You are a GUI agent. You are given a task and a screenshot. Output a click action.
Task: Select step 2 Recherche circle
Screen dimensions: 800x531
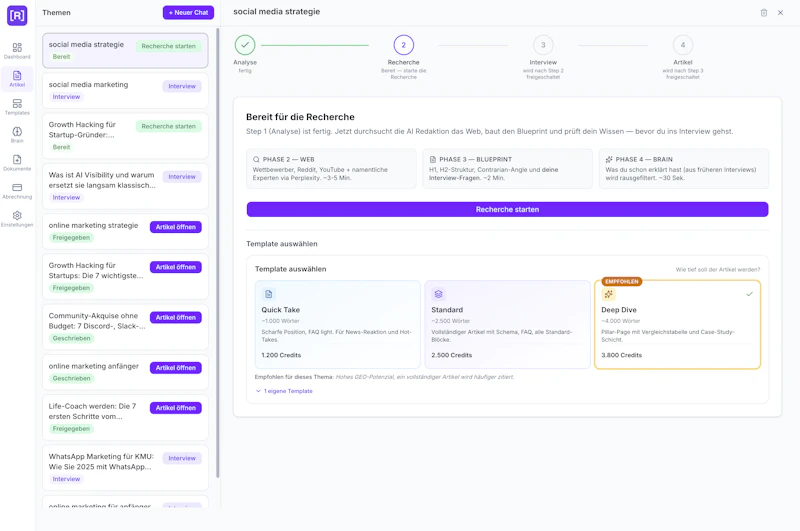point(404,45)
